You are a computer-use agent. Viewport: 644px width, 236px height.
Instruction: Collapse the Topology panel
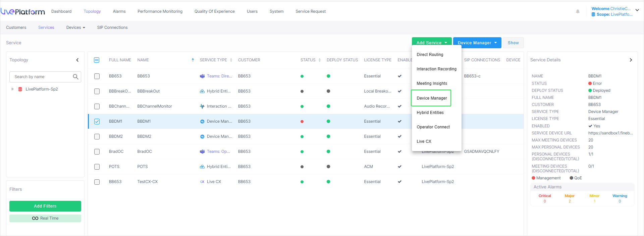coord(77,60)
